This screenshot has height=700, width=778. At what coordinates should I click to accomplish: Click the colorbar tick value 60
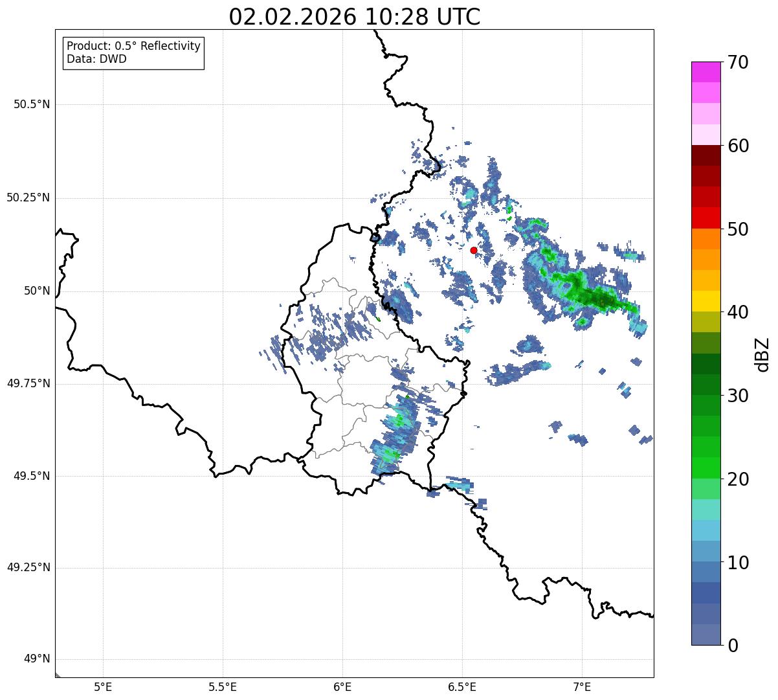739,146
